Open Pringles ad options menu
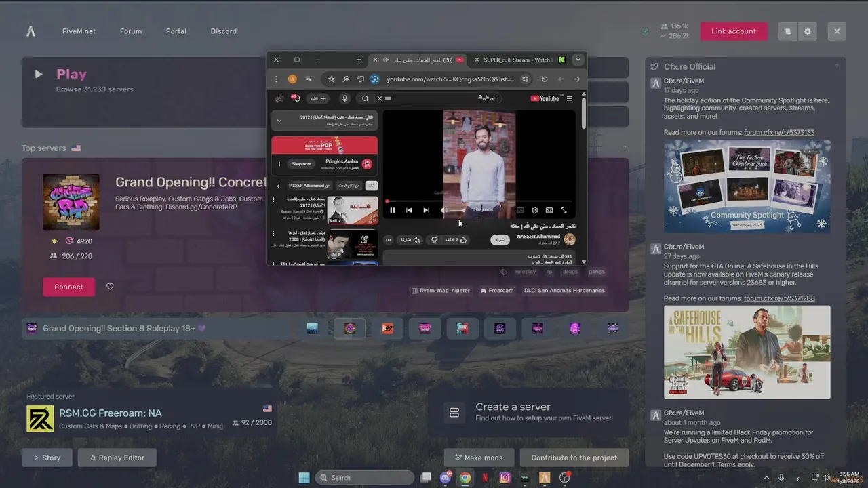Viewport: 868px width, 488px height. [x=279, y=164]
